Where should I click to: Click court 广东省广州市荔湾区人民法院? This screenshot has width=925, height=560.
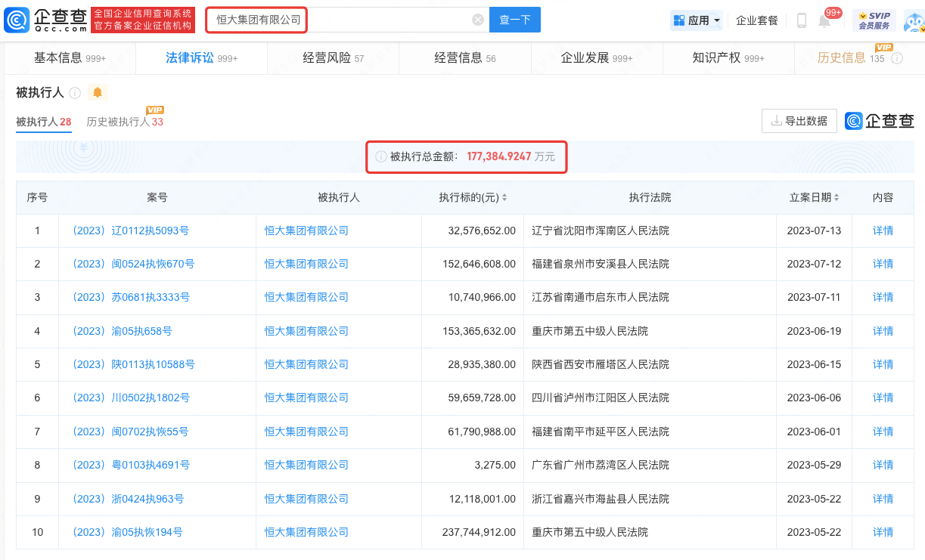click(601, 465)
